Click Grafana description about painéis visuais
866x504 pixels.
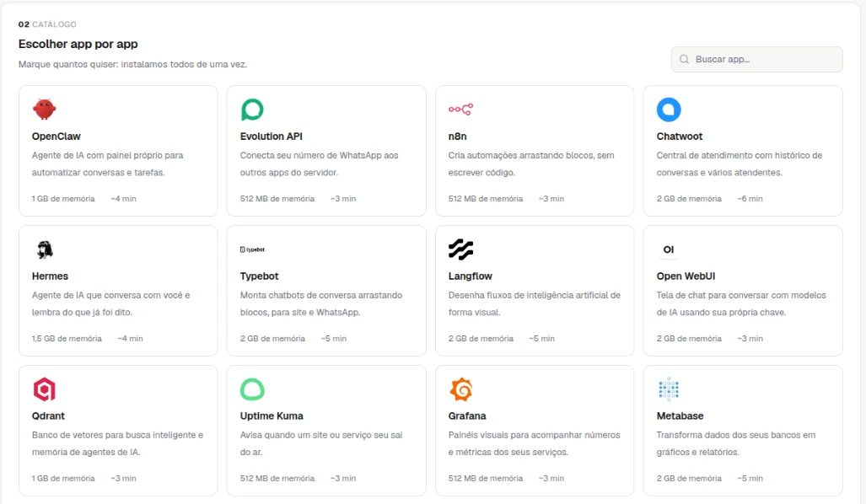534,443
